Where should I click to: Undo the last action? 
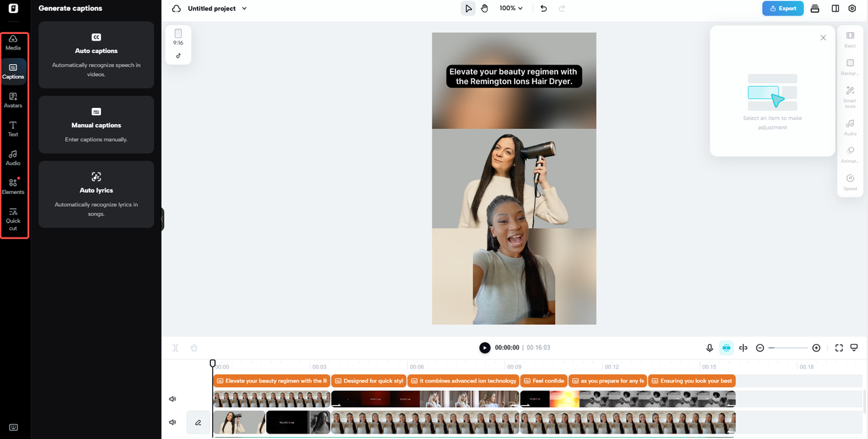[543, 8]
